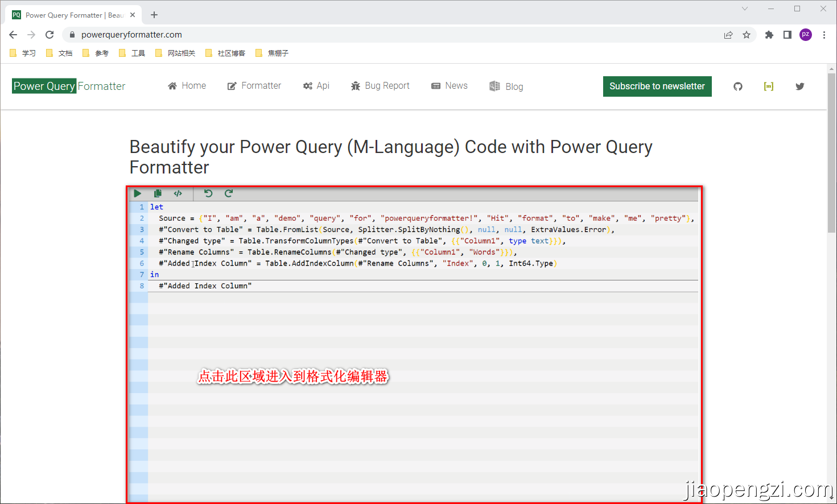The image size is (837, 504).
Task: Open the Api menu item
Action: (x=316, y=86)
